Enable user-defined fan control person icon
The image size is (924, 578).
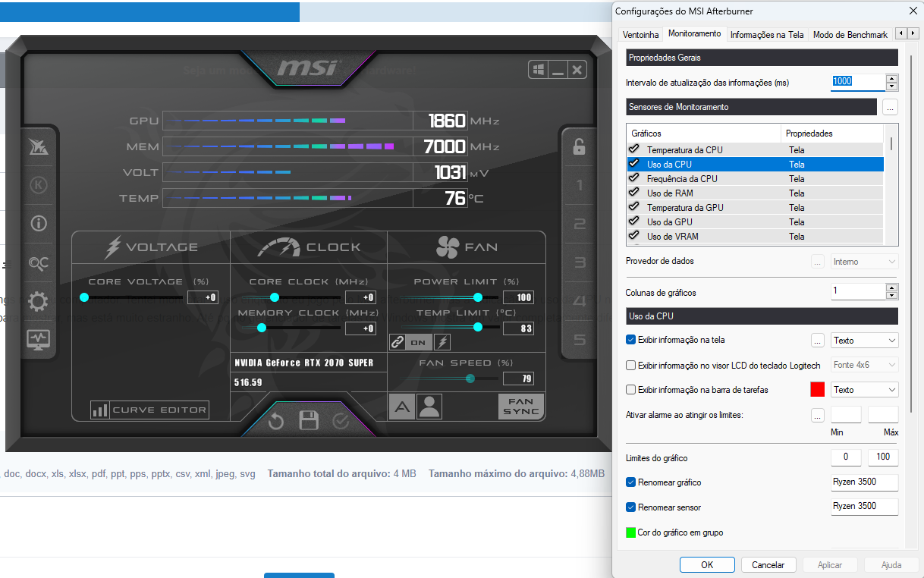[429, 407]
